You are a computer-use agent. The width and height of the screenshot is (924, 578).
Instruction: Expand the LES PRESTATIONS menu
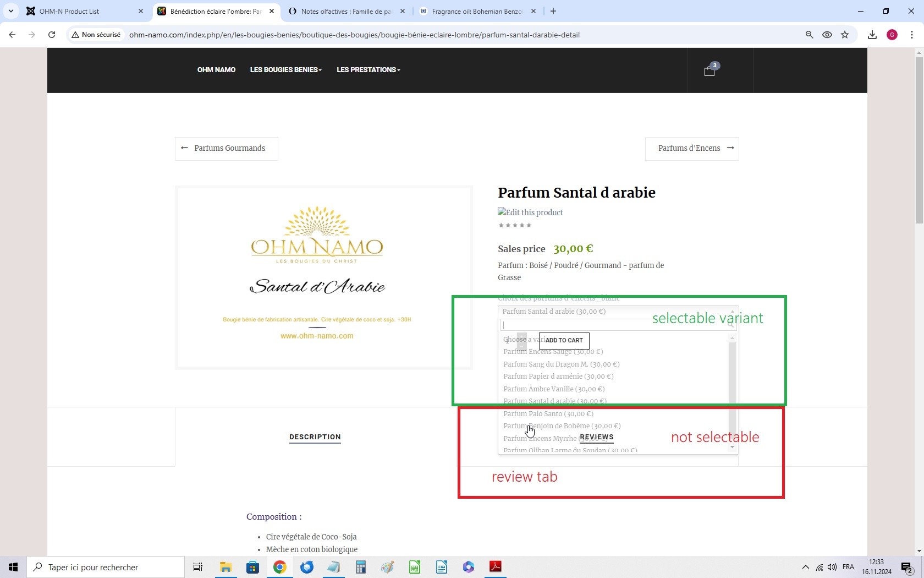click(369, 70)
